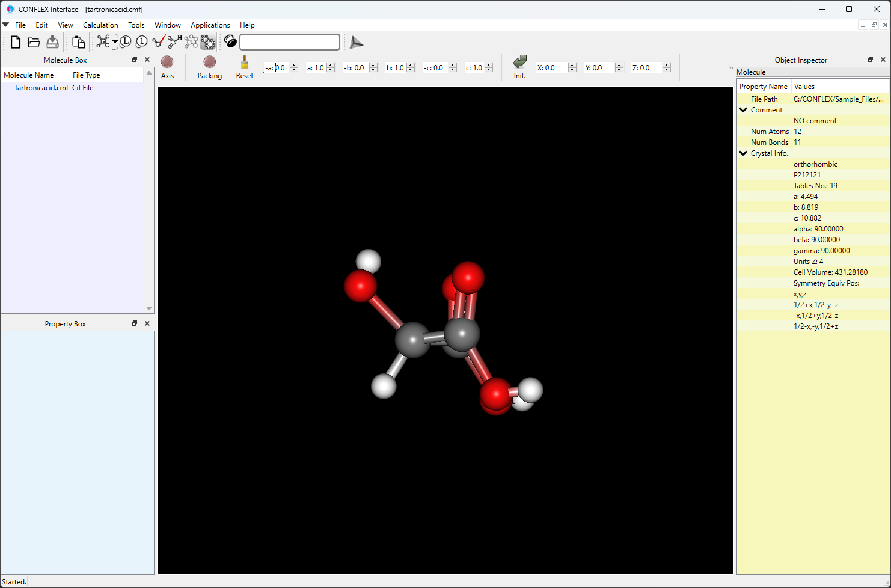The image size is (891, 588).
Task: Open a file using the folder icon
Action: tap(34, 42)
